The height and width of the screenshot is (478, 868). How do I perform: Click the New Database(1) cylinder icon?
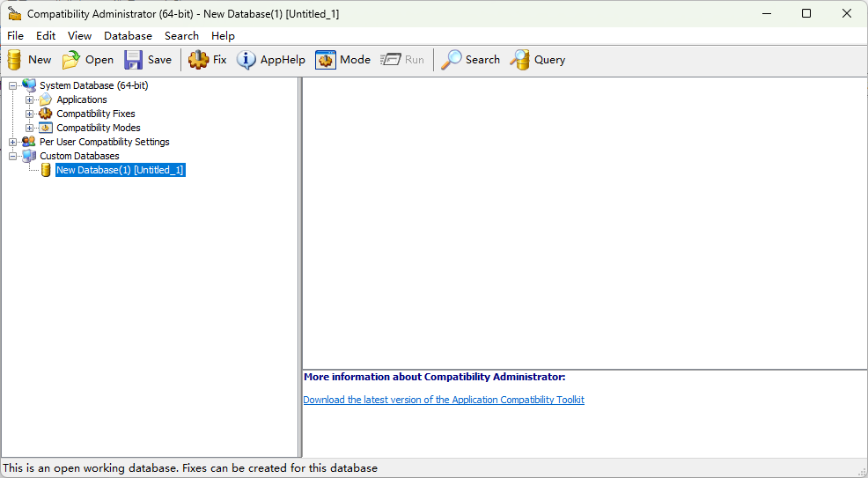pyautogui.click(x=47, y=170)
